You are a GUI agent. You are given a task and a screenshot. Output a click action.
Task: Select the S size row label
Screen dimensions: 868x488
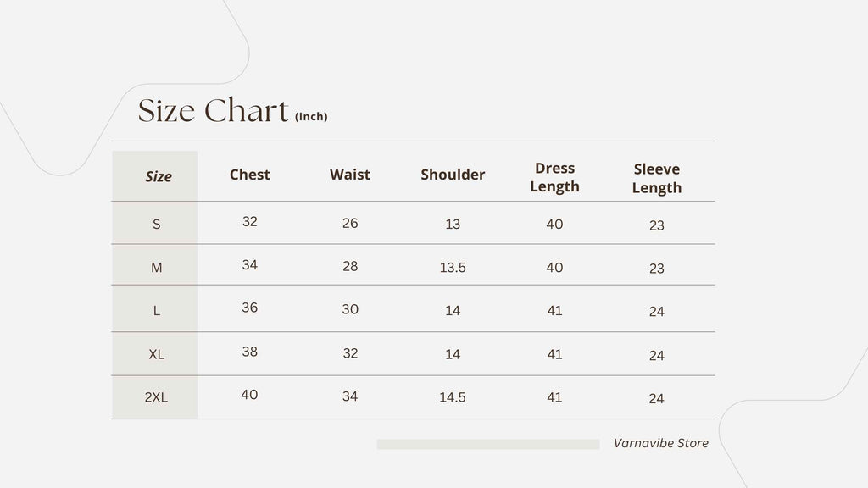pos(157,224)
